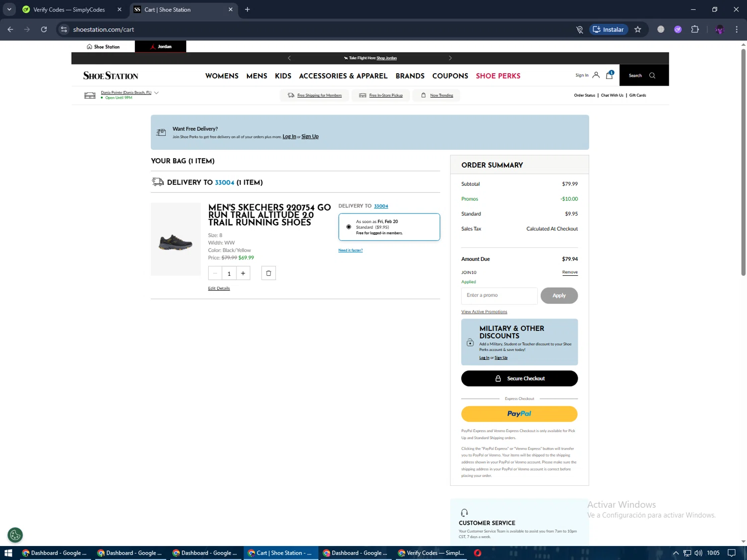The height and width of the screenshot is (560, 747).
Task: Open the Windows Start menu
Action: click(8, 553)
